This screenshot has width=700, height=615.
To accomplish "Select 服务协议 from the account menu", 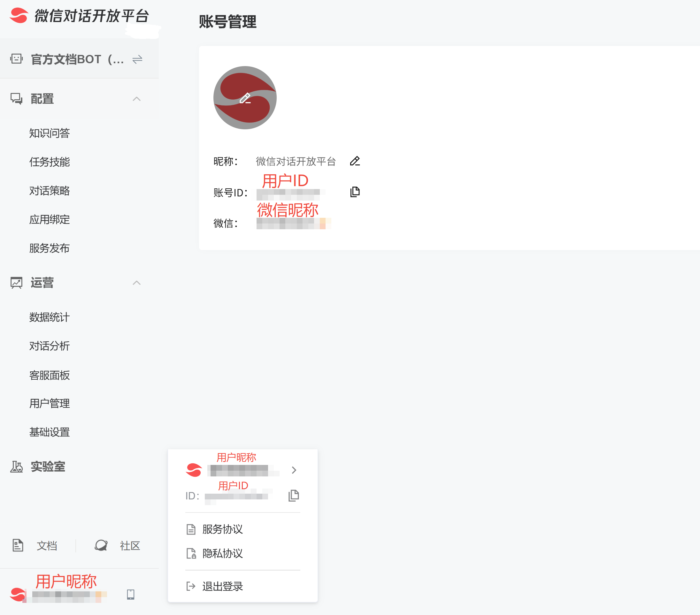I will coord(222,529).
